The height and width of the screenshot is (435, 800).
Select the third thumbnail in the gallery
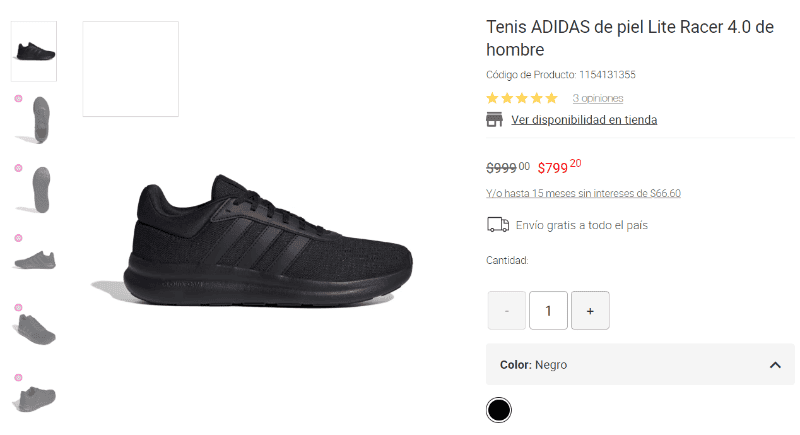coord(39,188)
